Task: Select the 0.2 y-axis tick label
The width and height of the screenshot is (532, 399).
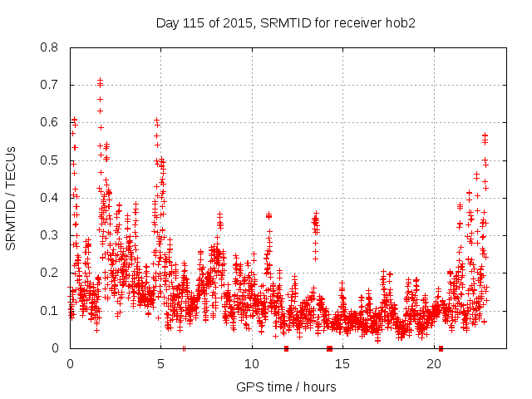Action: tap(52, 273)
